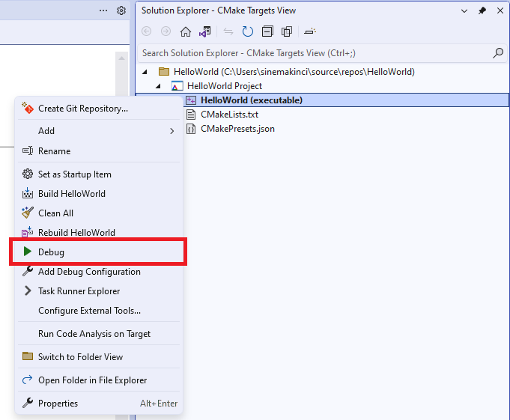Collapse All items in Solution Explorer

pos(267,31)
